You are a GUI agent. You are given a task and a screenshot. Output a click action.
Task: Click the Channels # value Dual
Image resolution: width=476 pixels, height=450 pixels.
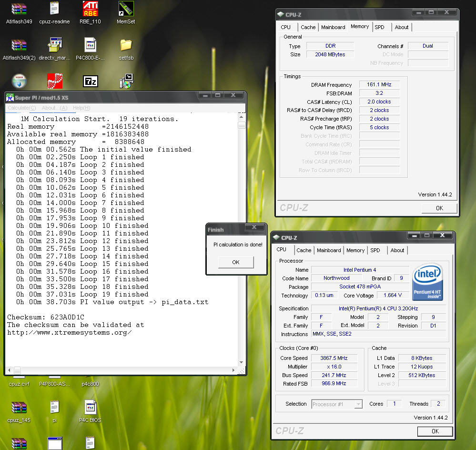click(428, 46)
